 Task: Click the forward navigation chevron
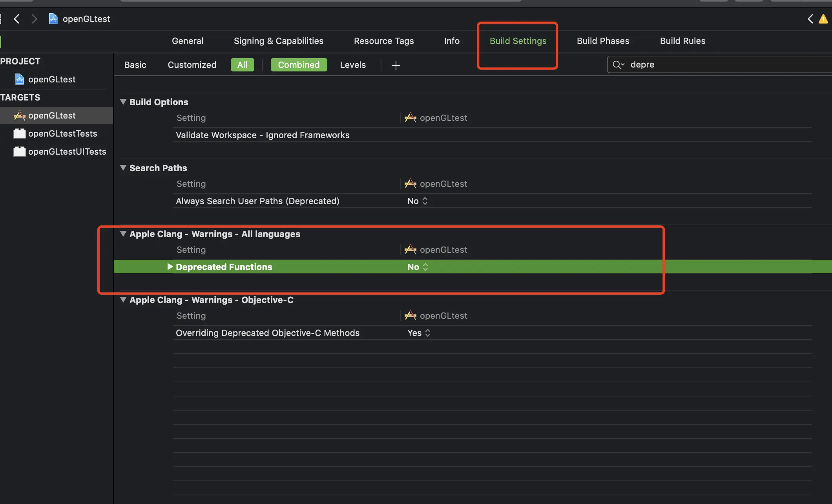point(34,19)
